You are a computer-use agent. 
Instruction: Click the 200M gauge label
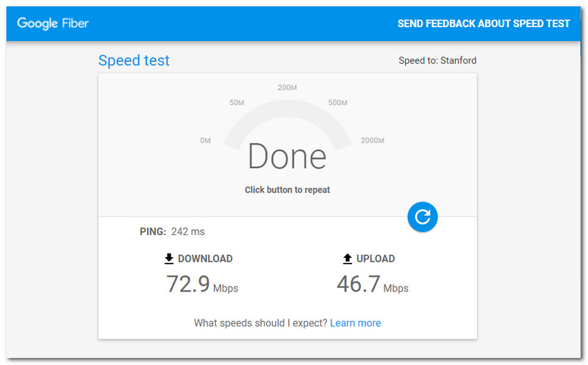[x=287, y=88]
